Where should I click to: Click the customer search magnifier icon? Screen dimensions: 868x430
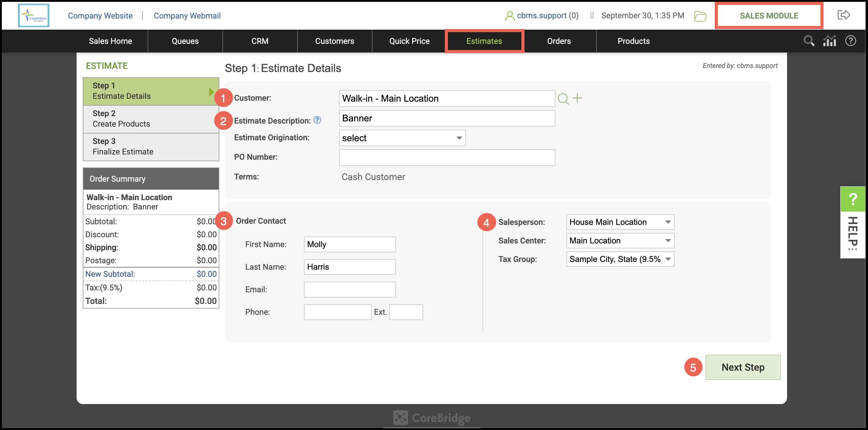pyautogui.click(x=563, y=99)
